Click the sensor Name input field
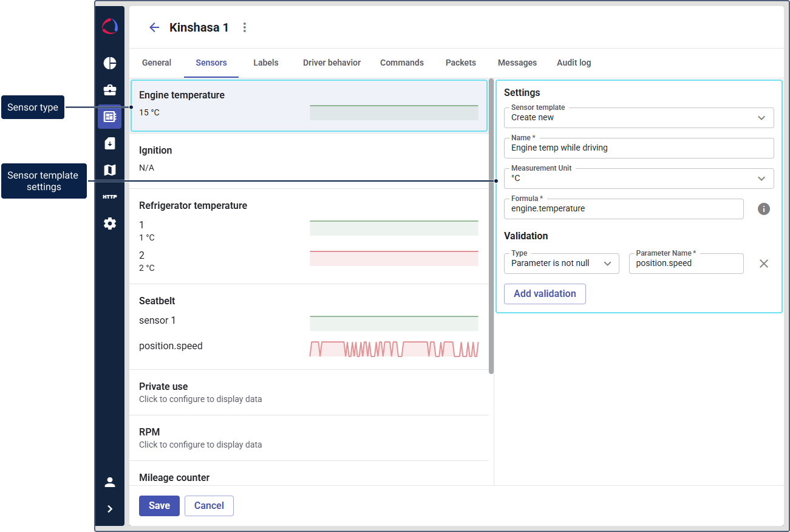This screenshot has height=532, width=790. [x=639, y=148]
